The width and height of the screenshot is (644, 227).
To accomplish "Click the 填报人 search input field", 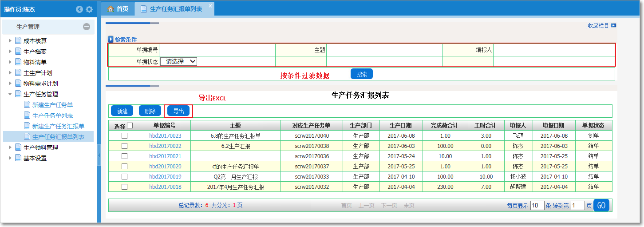I will click(x=554, y=50).
